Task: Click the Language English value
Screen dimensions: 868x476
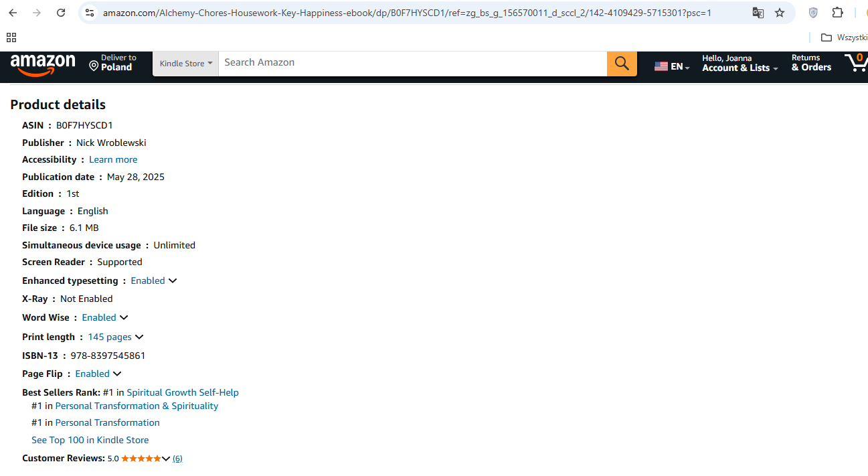Action: click(93, 211)
